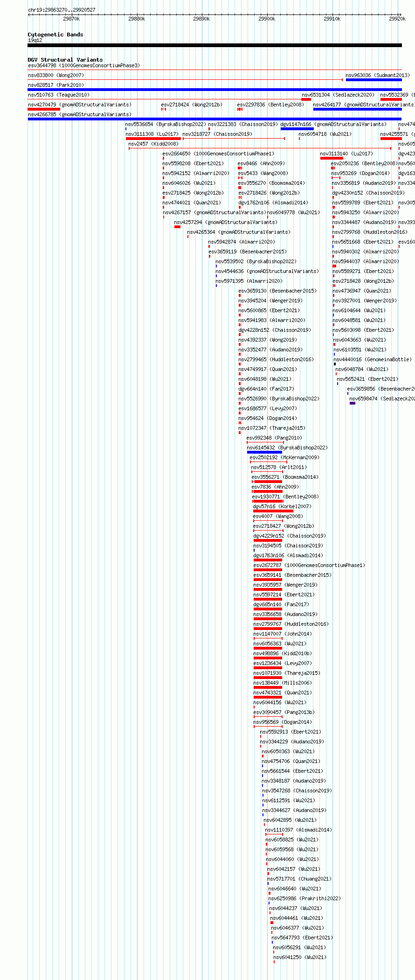Click the chr19:29863270..29920527 coordinate text
This screenshot has width=415, height=980.
pos(62,10)
